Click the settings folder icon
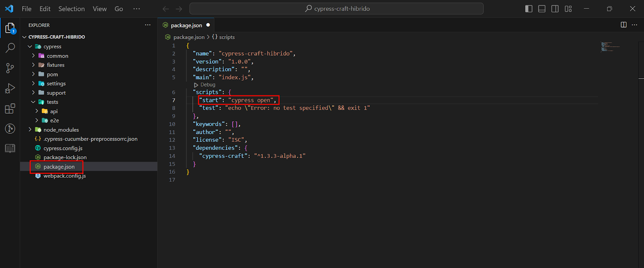 [41, 83]
